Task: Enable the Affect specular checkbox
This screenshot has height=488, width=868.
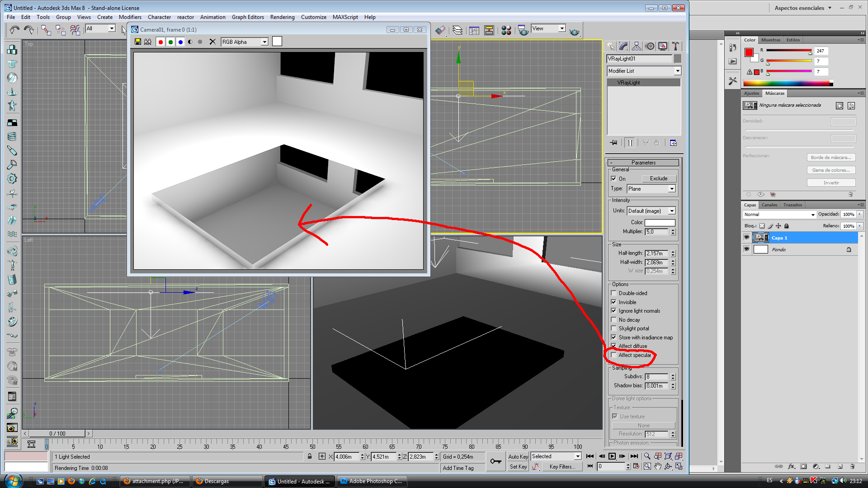Action: [x=613, y=355]
